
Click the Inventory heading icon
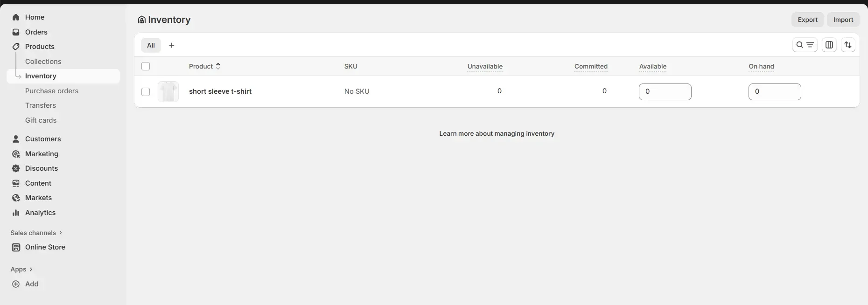(x=142, y=20)
